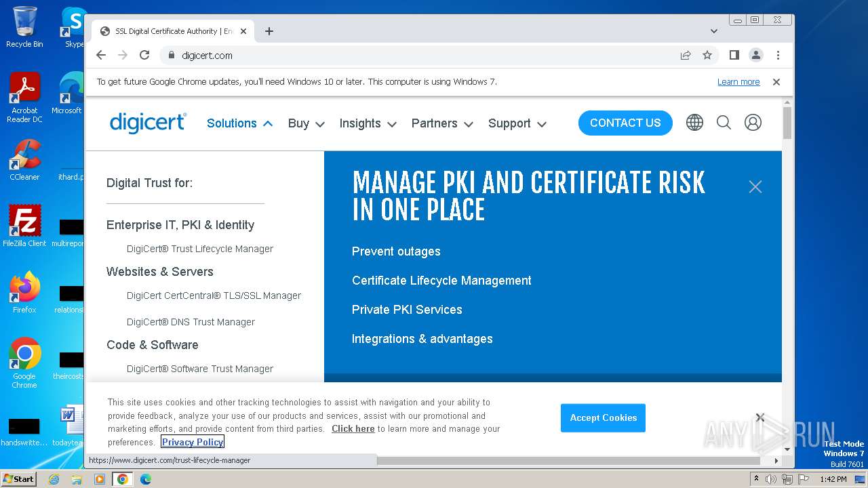Image resolution: width=868 pixels, height=488 pixels.
Task: Click the volume speaker tray icon
Action: point(771,479)
